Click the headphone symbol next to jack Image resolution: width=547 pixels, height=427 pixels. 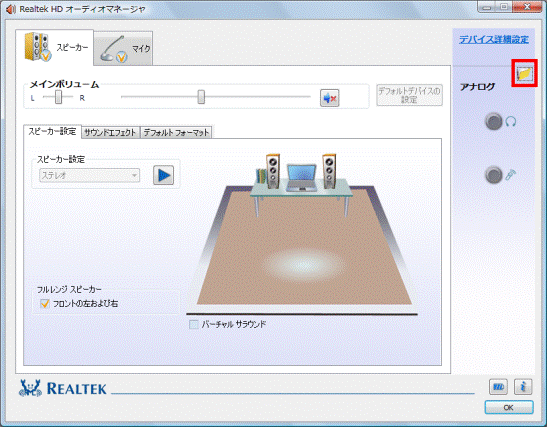511,122
